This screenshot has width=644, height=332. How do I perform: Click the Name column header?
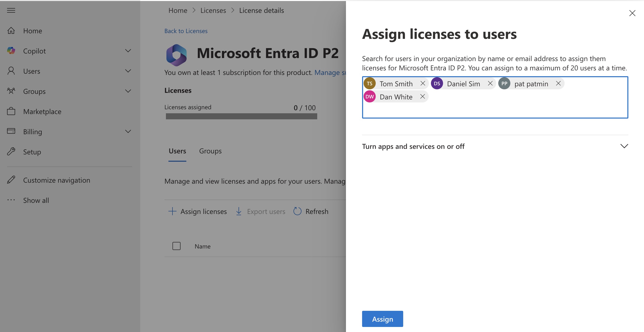click(202, 246)
